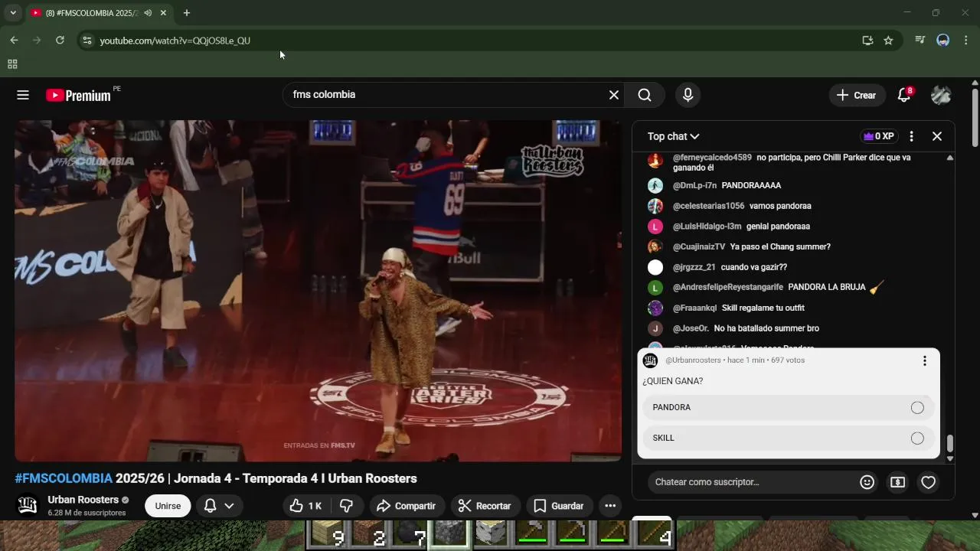The width and height of the screenshot is (980, 551).
Task: Click the @Urbanroosters poll author avatar
Action: (650, 360)
